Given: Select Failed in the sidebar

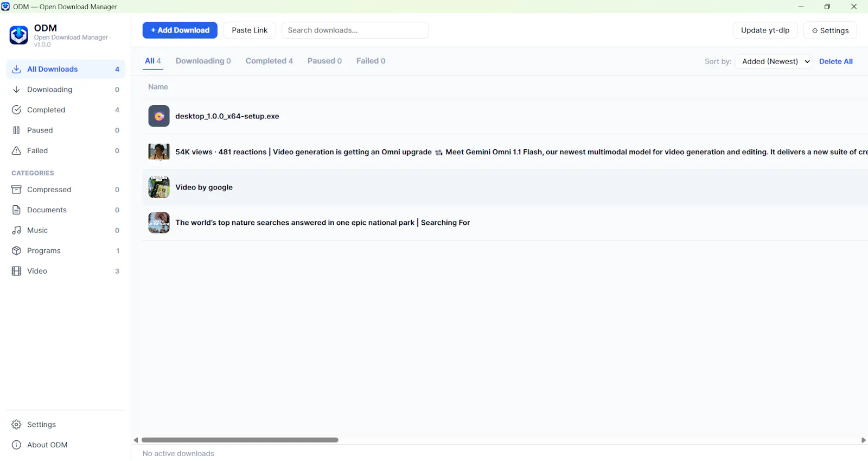Looking at the screenshot, I should (x=66, y=150).
